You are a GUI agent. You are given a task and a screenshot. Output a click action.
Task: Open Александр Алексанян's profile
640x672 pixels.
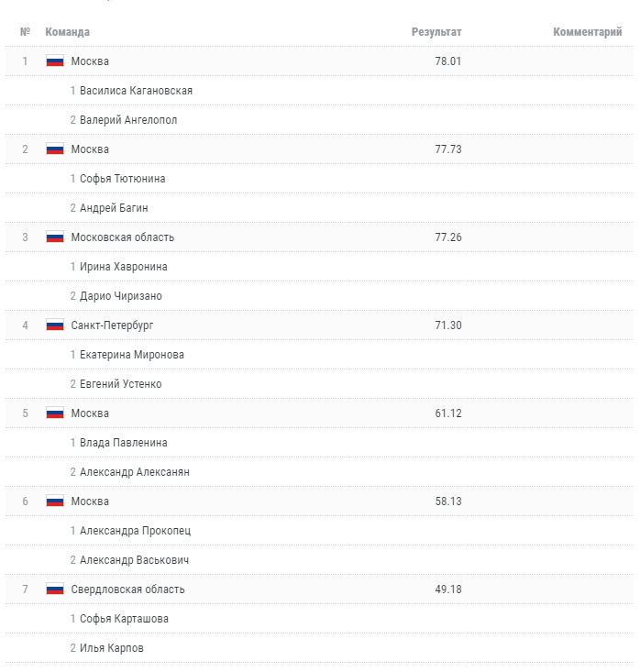click(x=135, y=472)
